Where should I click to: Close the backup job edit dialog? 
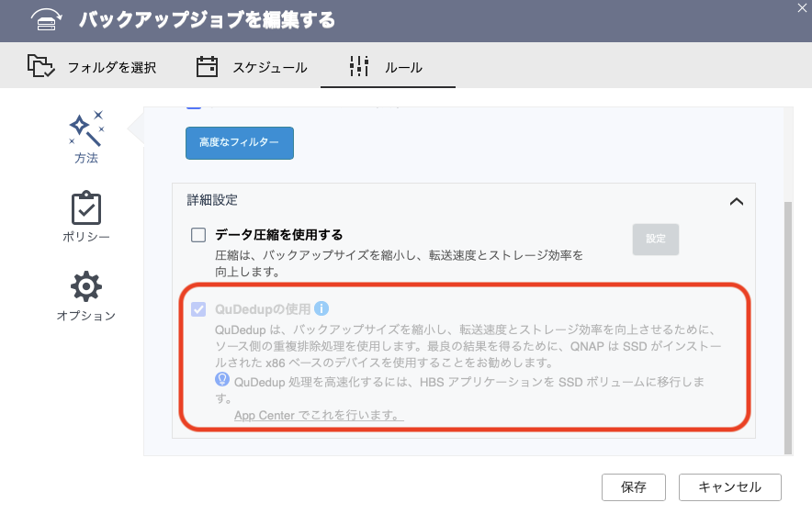tap(802, 7)
